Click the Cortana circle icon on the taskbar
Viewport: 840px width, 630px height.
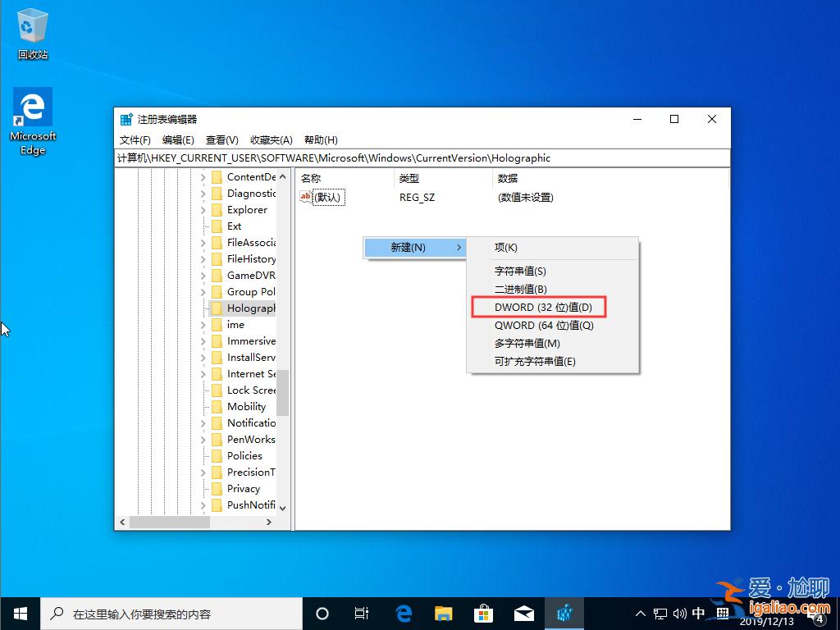pyautogui.click(x=322, y=613)
